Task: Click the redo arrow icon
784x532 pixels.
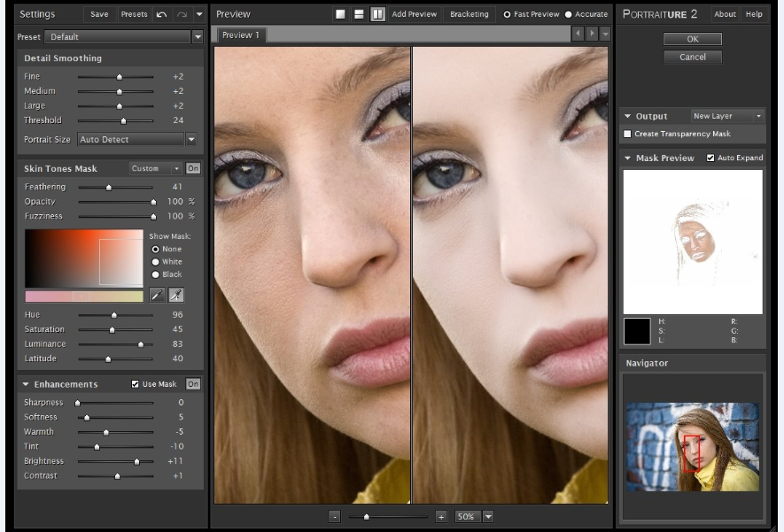Action: (x=182, y=14)
